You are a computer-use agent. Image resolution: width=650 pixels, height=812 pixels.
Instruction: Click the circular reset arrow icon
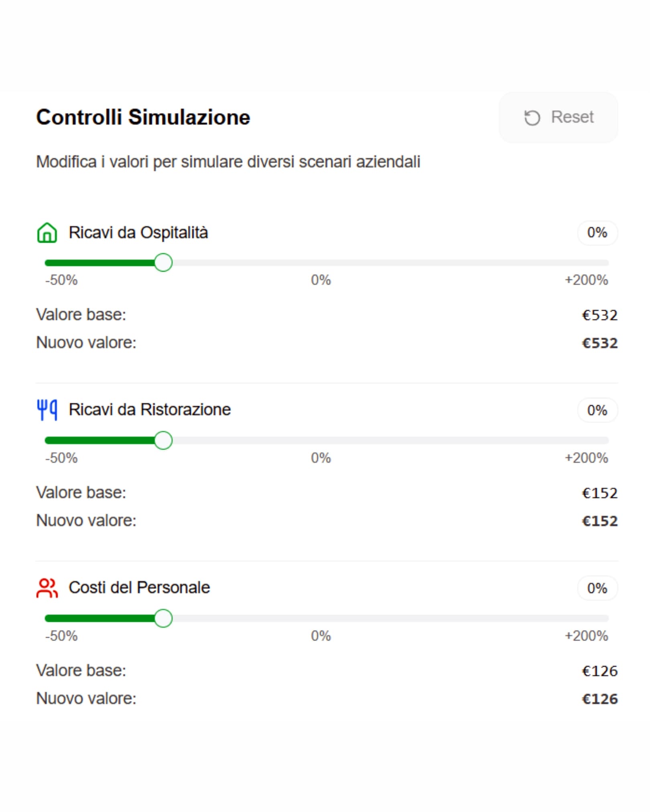532,117
